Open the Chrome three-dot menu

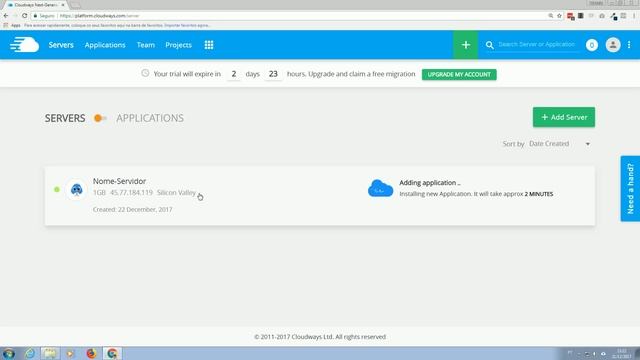635,16
